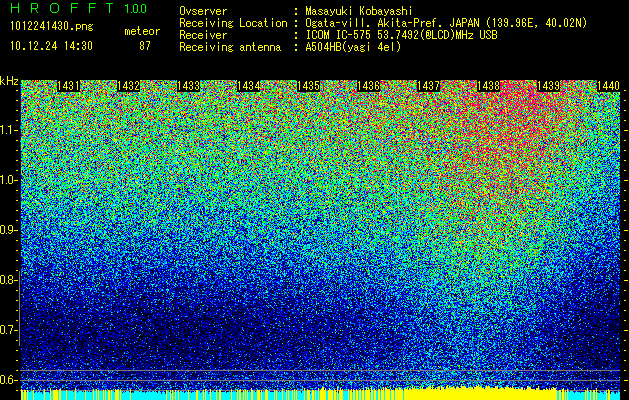The height and width of the screenshot is (400, 629).
Task: Click the 0.9 frequency axis label
Action: point(9,230)
